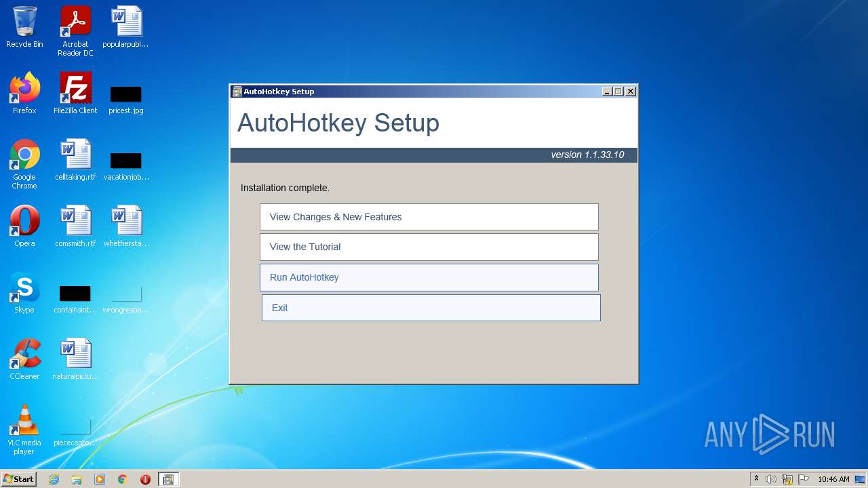Launch Internet Explorer from taskbar
The width and height of the screenshot is (868, 488).
[x=54, y=479]
